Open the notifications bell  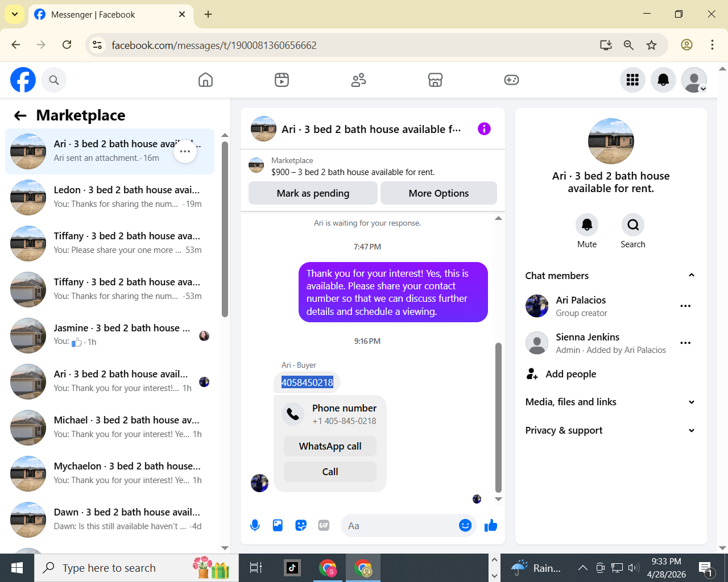[663, 80]
